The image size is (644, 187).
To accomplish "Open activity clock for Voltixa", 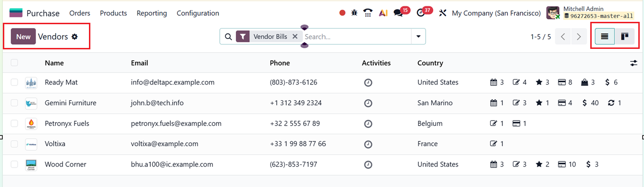I will point(368,144).
